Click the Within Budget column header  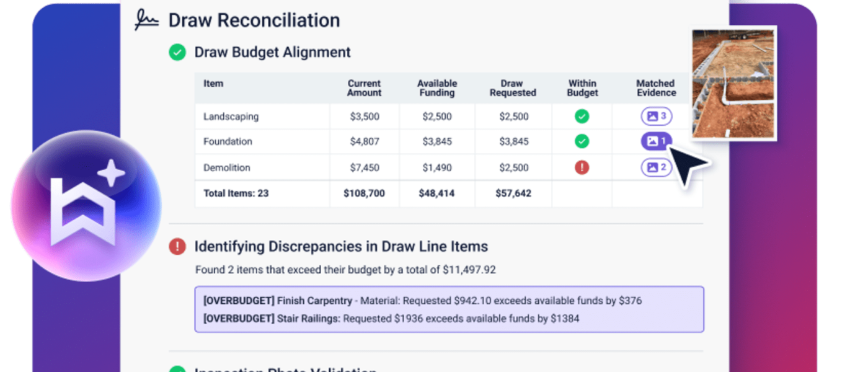click(582, 88)
